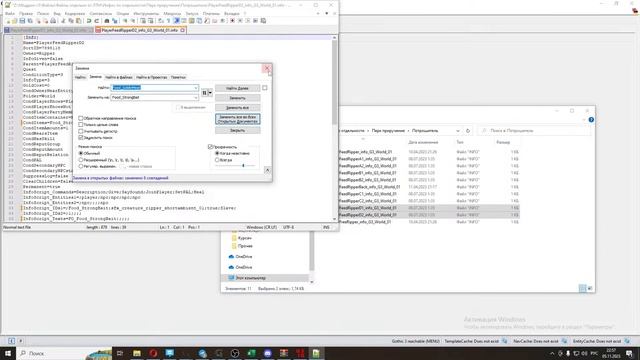This screenshot has width=640, height=360.
Task: Click the Zoom Out toolbar icon
Action: [x=133, y=21]
